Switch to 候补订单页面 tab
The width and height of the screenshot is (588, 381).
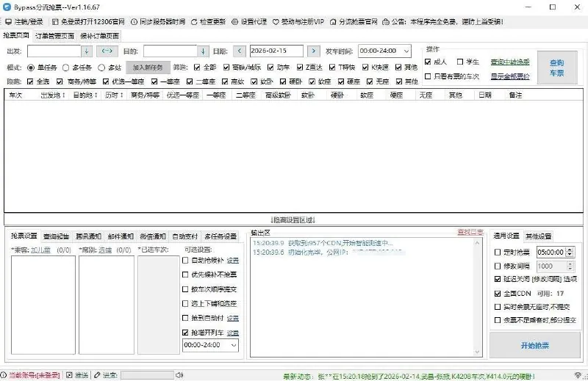pyautogui.click(x=99, y=36)
